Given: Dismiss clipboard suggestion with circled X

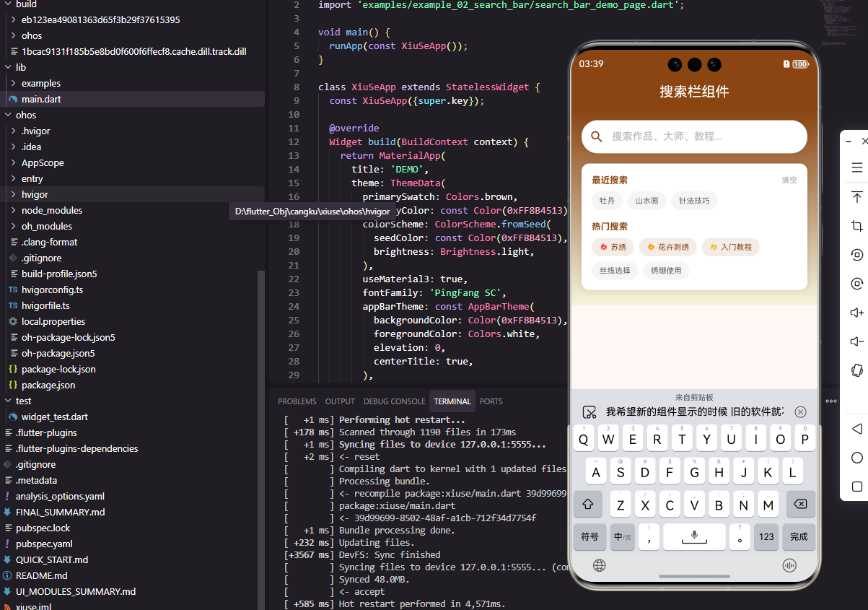Looking at the screenshot, I should pyautogui.click(x=800, y=412).
